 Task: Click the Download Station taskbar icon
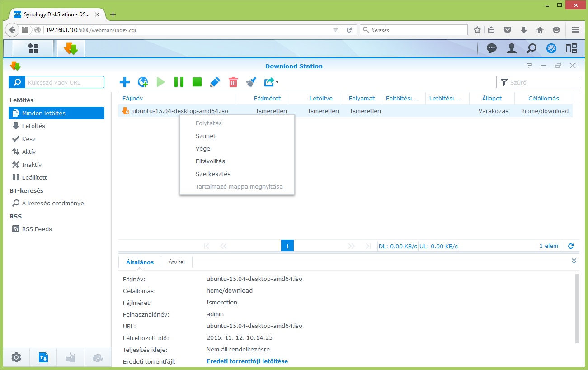coord(71,48)
